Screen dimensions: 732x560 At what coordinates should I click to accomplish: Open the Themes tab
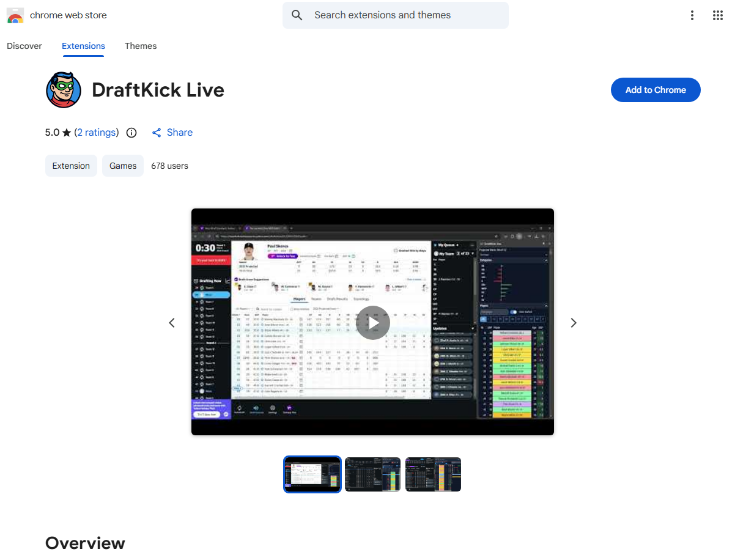coord(141,46)
